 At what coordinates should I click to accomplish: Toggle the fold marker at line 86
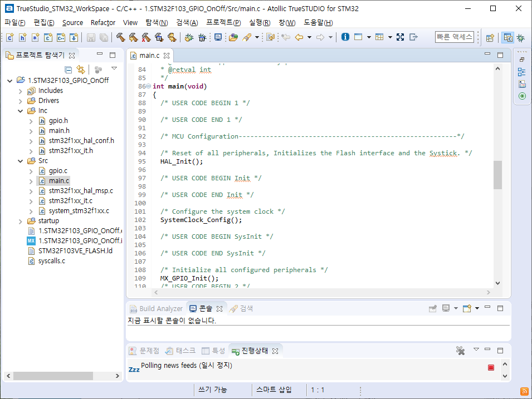pyautogui.click(x=148, y=86)
